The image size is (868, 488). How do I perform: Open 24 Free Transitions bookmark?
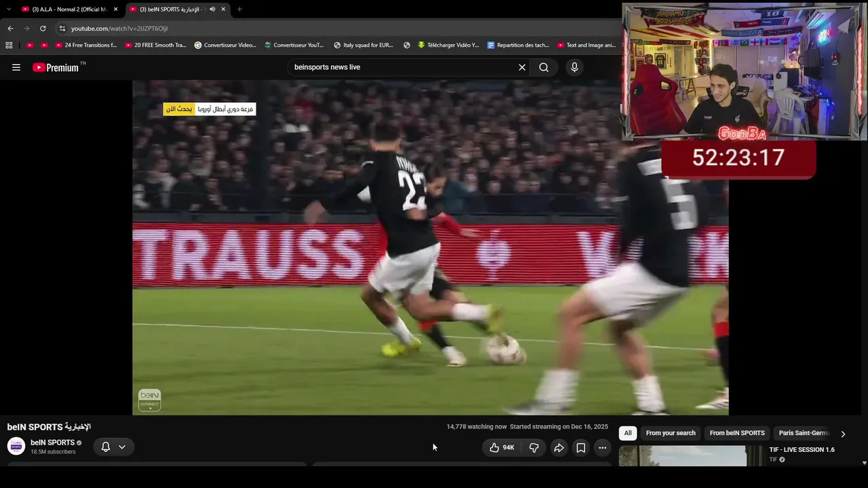pyautogui.click(x=85, y=45)
